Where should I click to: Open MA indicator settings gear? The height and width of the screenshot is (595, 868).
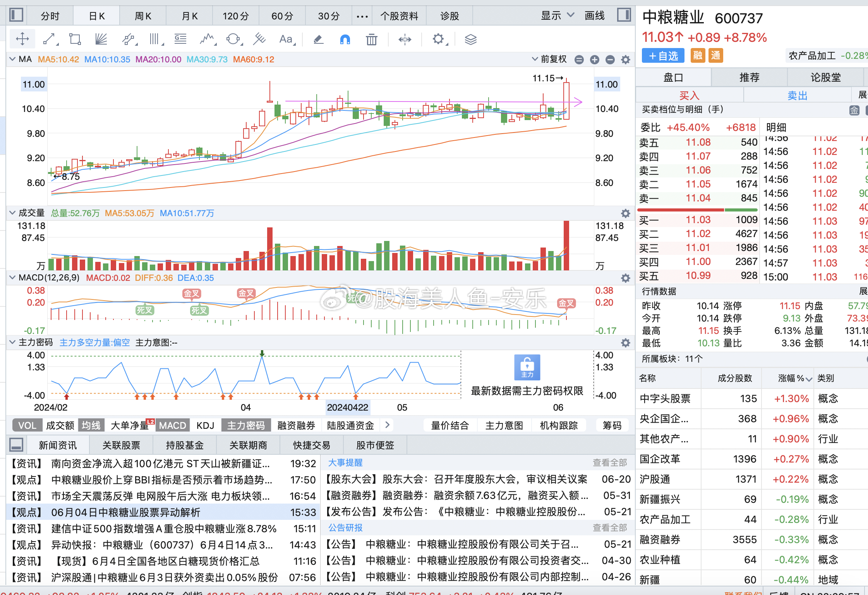(626, 60)
